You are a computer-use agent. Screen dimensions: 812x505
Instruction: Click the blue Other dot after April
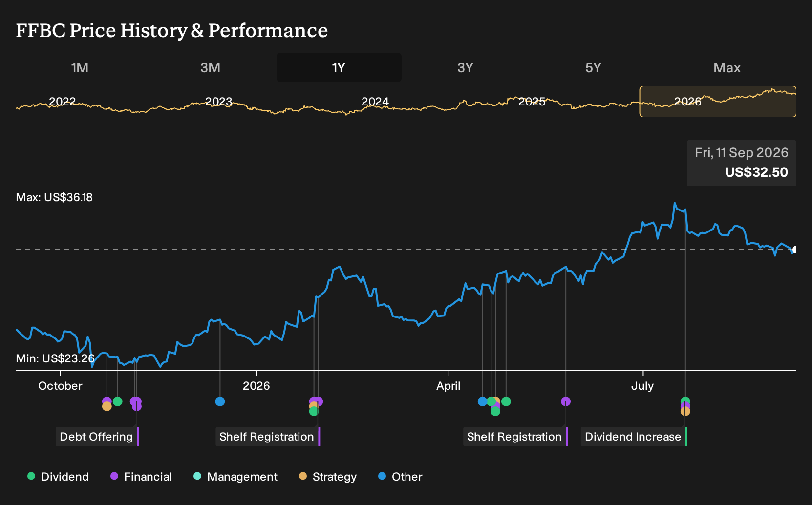482,401
